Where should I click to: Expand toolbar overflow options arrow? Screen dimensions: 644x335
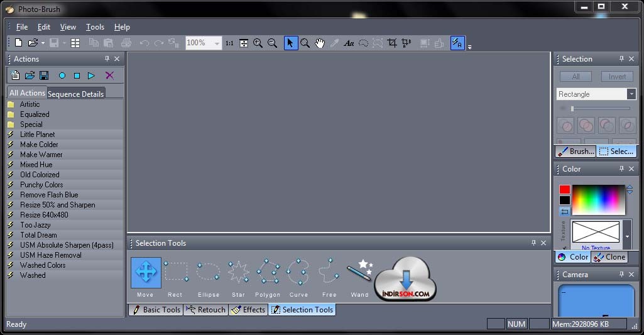point(469,47)
